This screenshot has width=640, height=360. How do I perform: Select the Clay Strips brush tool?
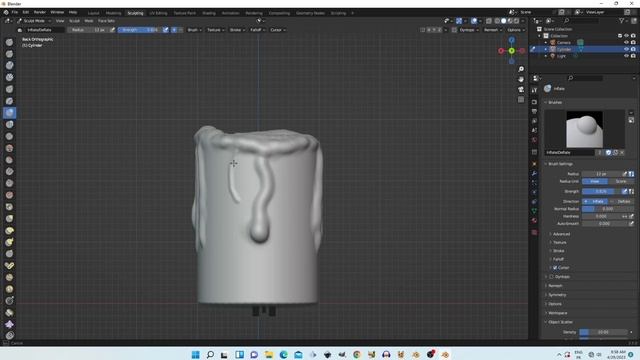point(9,77)
